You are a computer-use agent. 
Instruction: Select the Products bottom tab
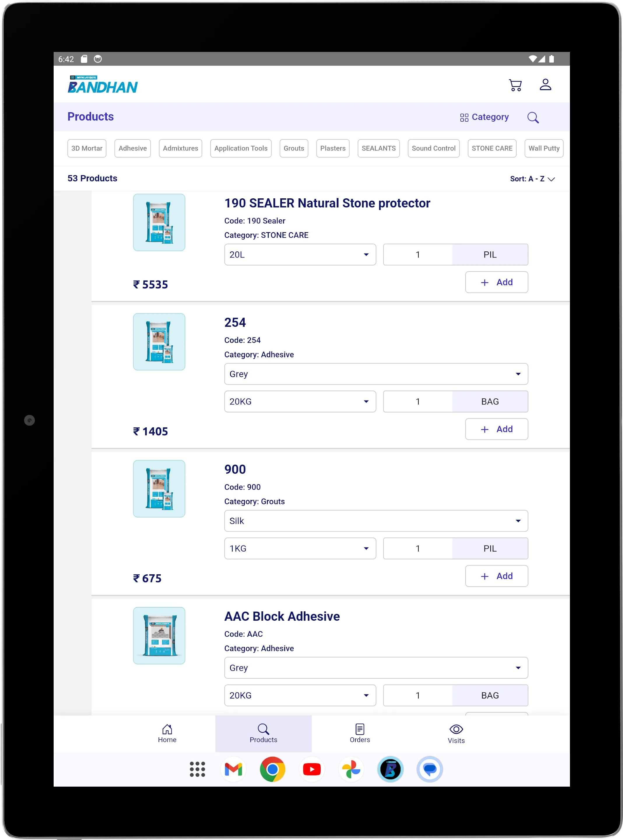(263, 733)
